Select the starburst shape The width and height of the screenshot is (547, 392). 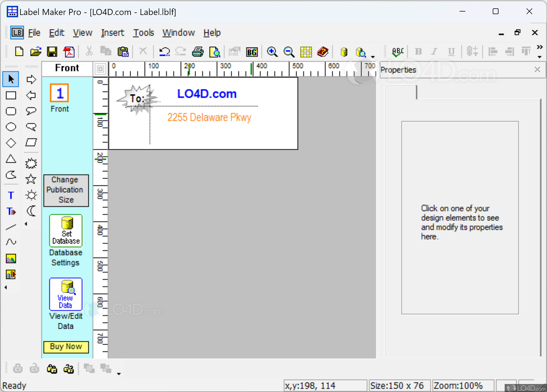31,163
